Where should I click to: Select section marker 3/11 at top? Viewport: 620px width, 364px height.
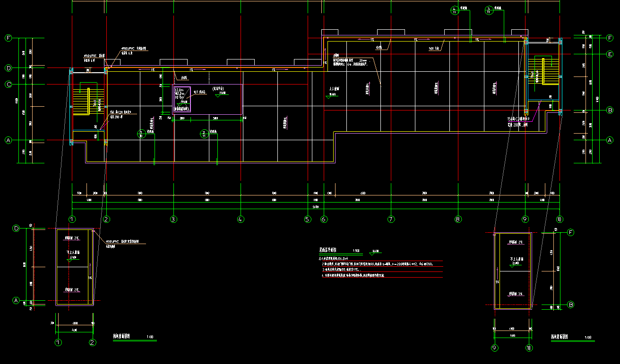click(x=489, y=10)
